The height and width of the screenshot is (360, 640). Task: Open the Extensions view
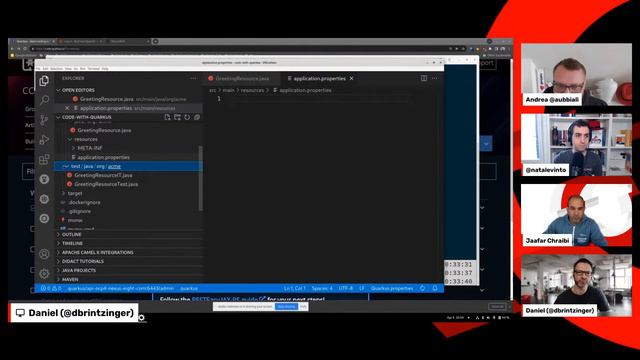[x=44, y=159]
